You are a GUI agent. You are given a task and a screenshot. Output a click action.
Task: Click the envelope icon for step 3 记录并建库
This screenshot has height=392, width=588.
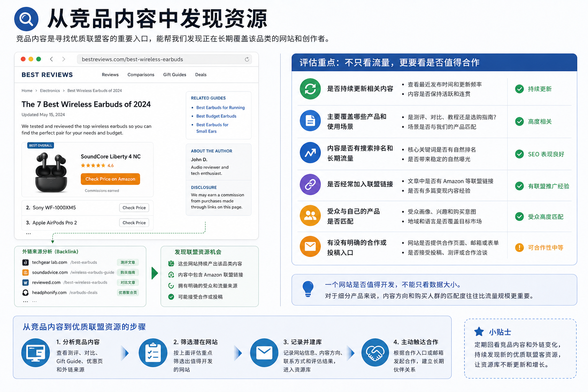pyautogui.click(x=264, y=353)
